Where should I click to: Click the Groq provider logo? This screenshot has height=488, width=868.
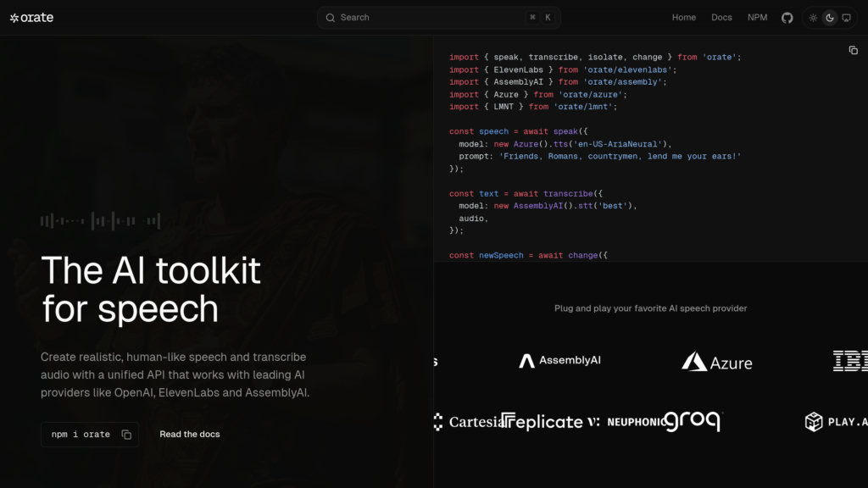pos(693,420)
